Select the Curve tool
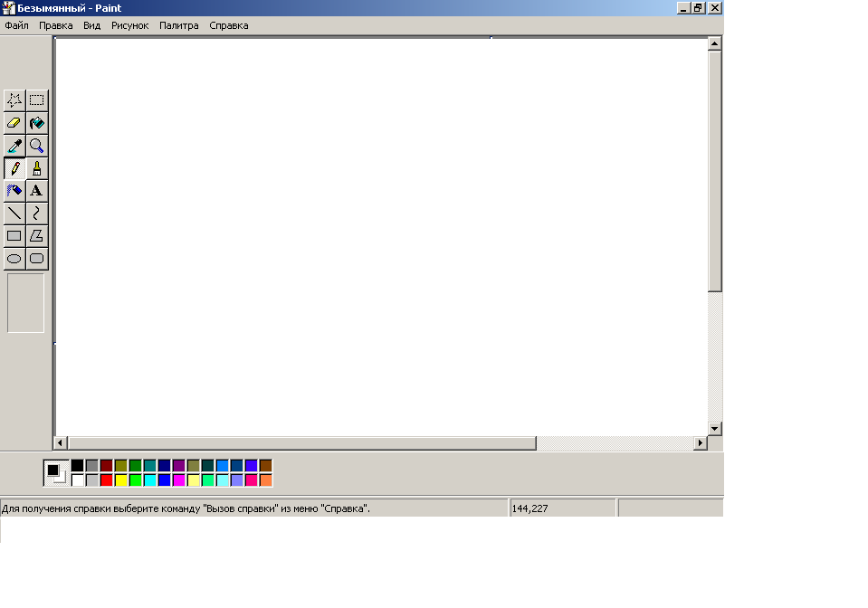Screen dimensions: 868x608 (x=37, y=214)
